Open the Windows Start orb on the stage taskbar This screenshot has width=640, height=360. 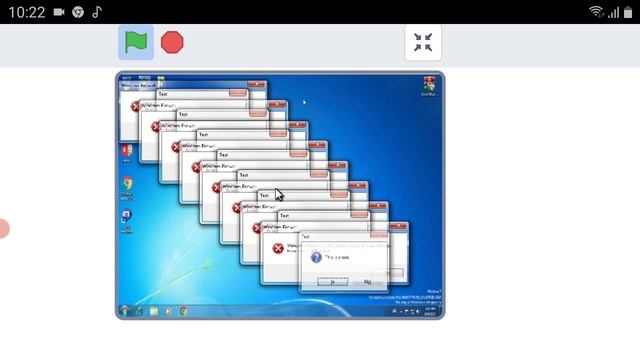pyautogui.click(x=124, y=311)
